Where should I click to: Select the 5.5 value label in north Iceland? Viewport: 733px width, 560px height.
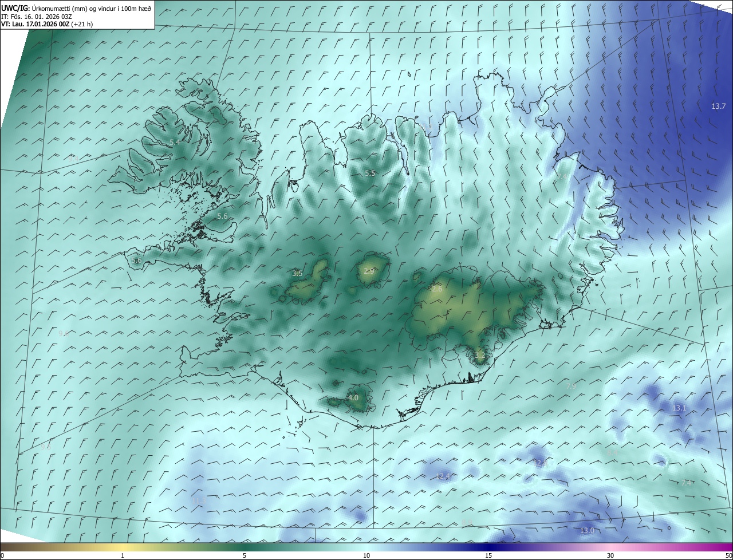click(370, 173)
